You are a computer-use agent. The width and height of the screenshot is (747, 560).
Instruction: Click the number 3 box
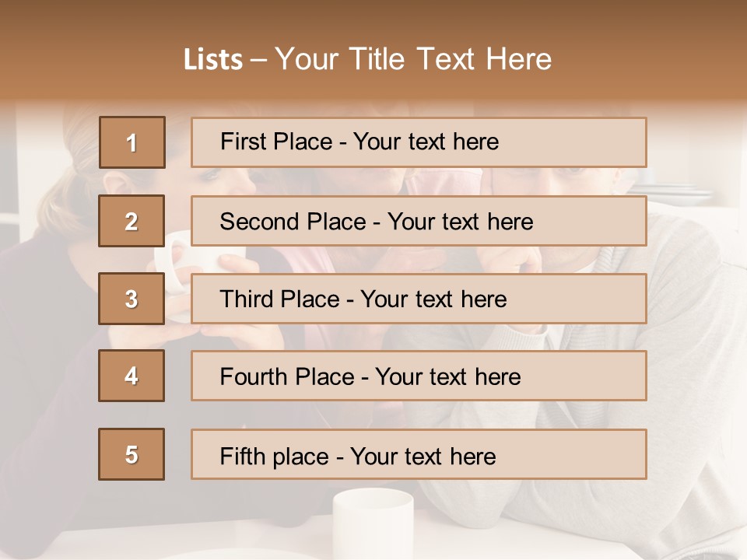(132, 299)
